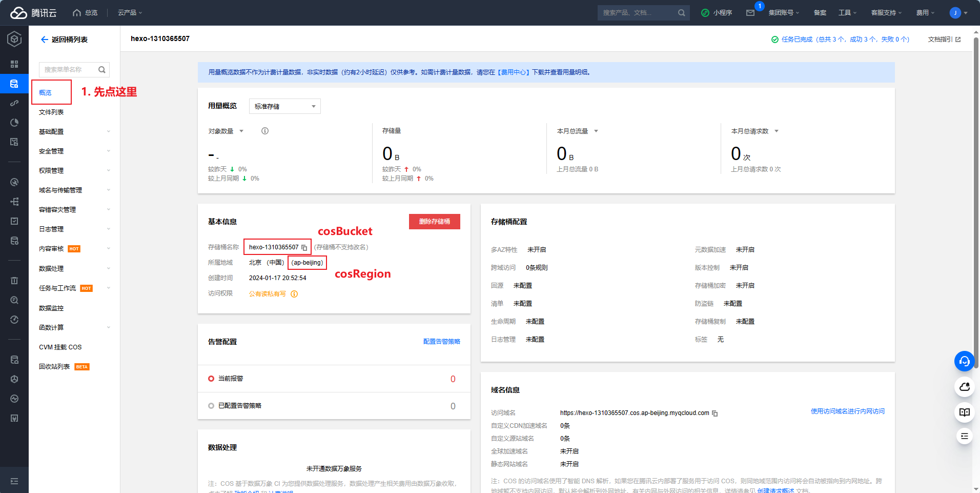Click the trash bin icon in sidebar

click(x=14, y=281)
